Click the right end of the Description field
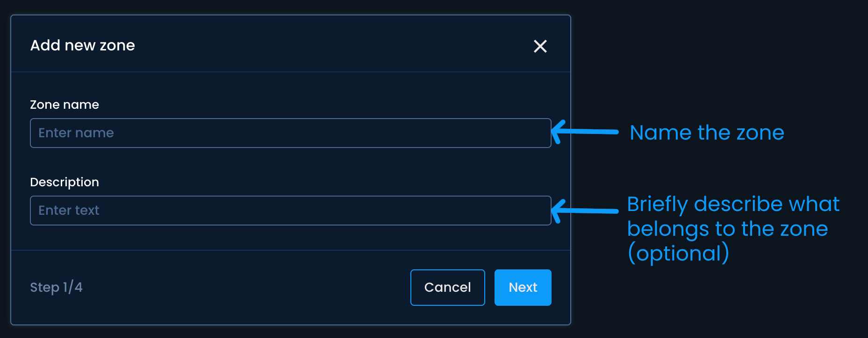The width and height of the screenshot is (868, 338). [x=538, y=211]
